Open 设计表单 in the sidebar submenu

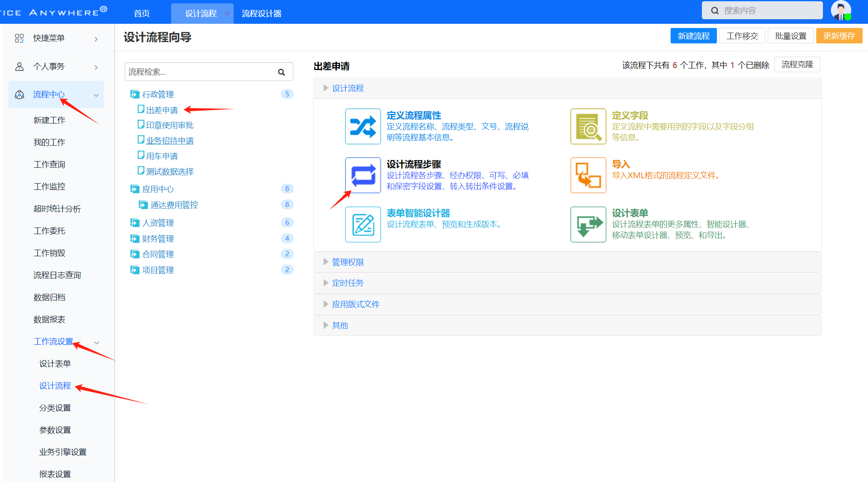tap(55, 363)
